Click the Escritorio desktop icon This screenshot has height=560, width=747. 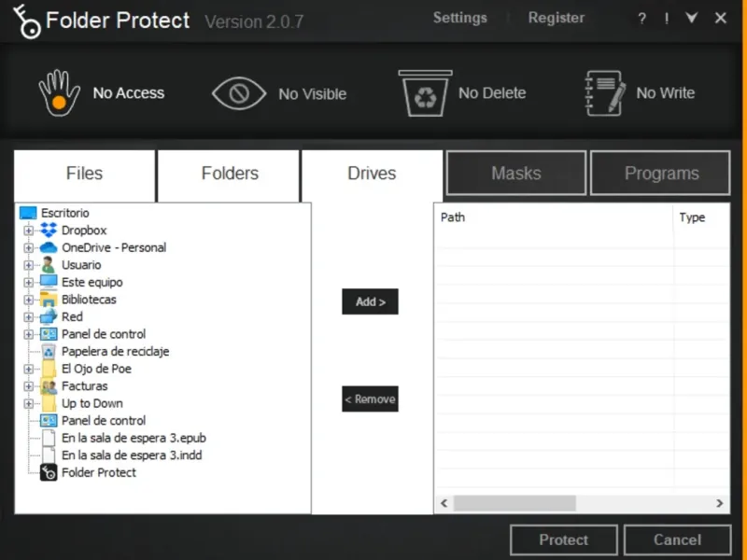28,213
